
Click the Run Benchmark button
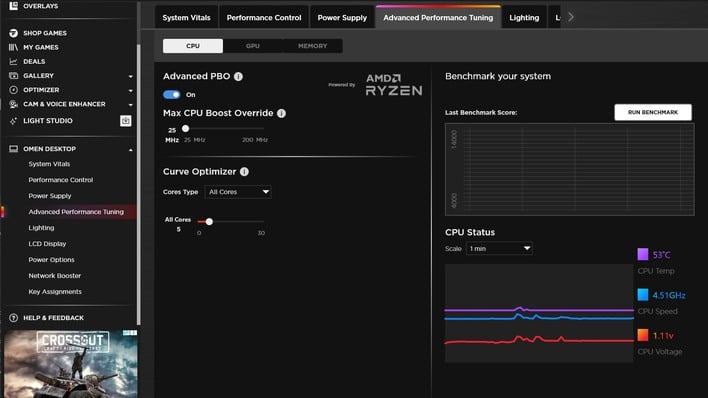tap(653, 112)
